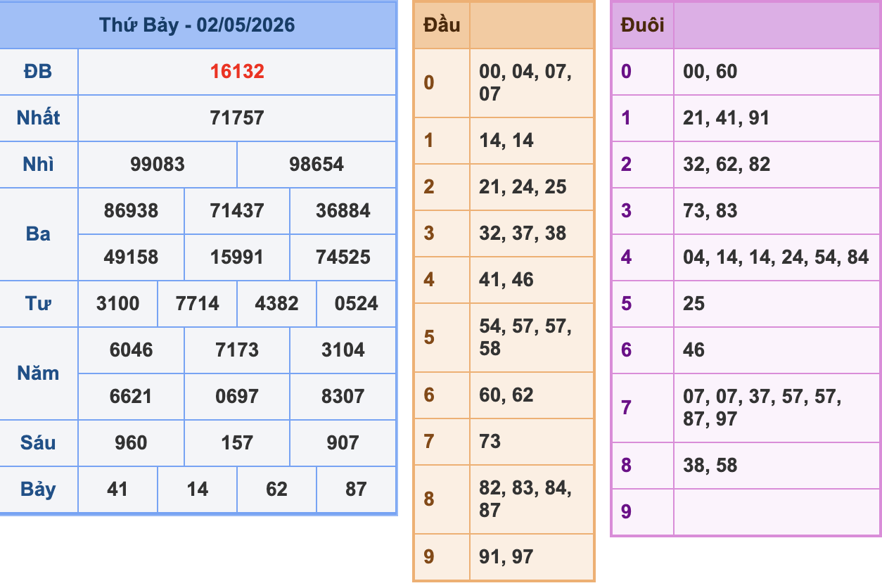Select Đuôi cell "00, 60"
The width and height of the screenshot is (882, 588).
click(777, 72)
